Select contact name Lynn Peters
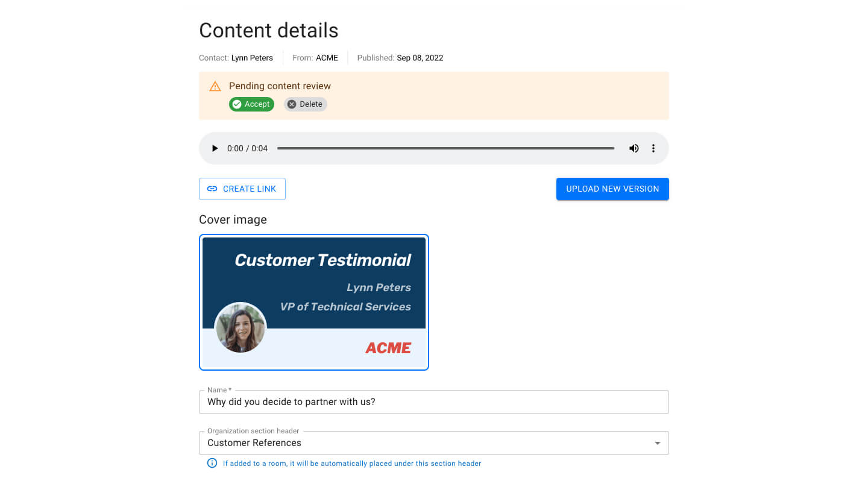 (x=252, y=57)
